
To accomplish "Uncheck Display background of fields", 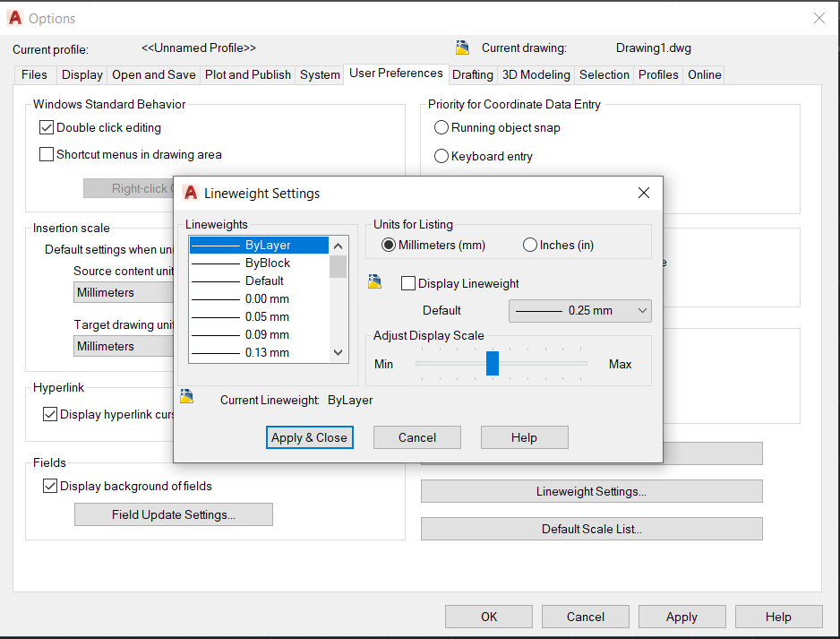I will 50,487.
